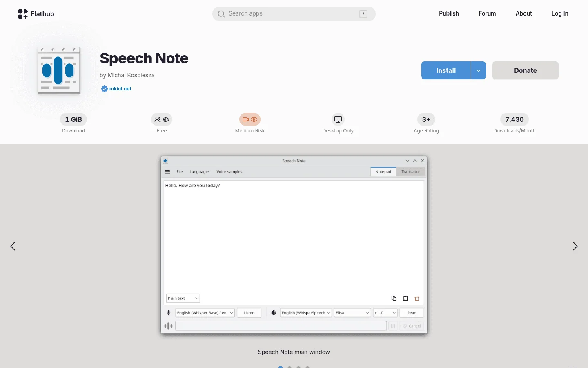The image size is (588, 368).
Task: Install Speech Note
Action: coord(446,70)
